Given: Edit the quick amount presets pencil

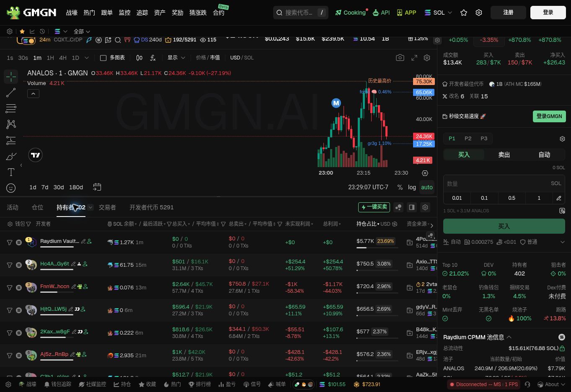Looking at the screenshot, I should point(559,198).
